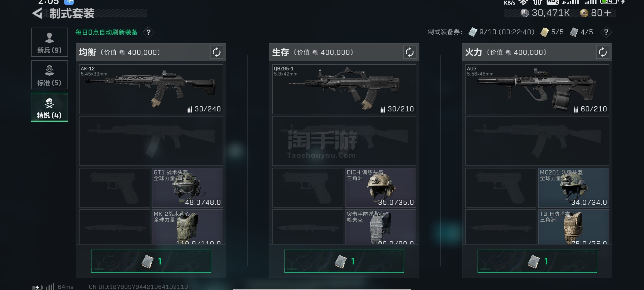This screenshot has height=290, width=644.
Task: Tap the 30,471K silver currency icon
Action: pos(525,13)
